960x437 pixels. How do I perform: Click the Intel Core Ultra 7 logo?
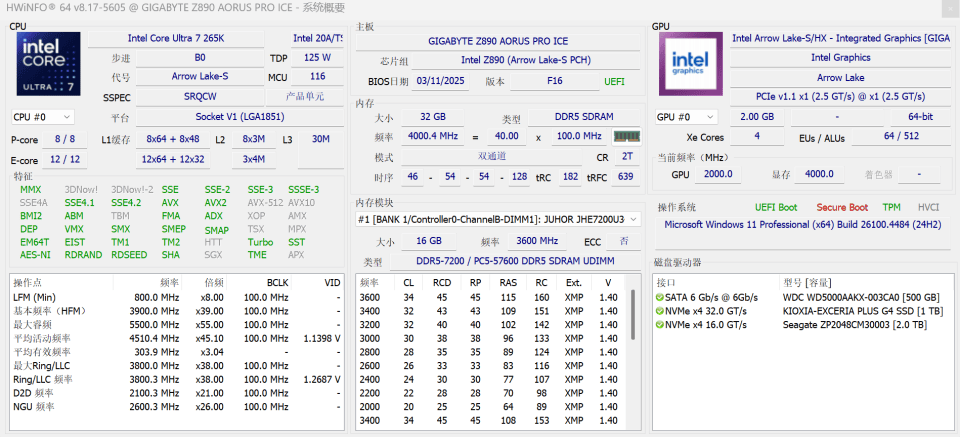(47, 65)
